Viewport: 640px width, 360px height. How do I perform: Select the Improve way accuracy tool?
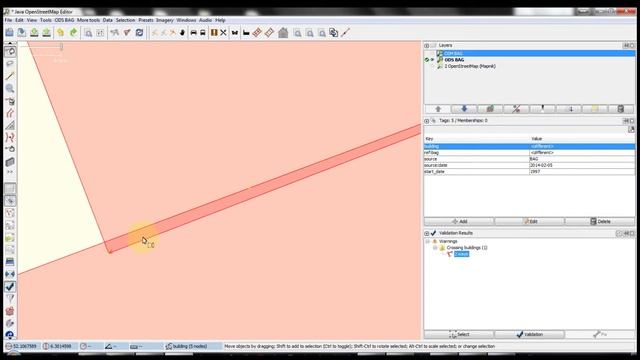(x=10, y=137)
